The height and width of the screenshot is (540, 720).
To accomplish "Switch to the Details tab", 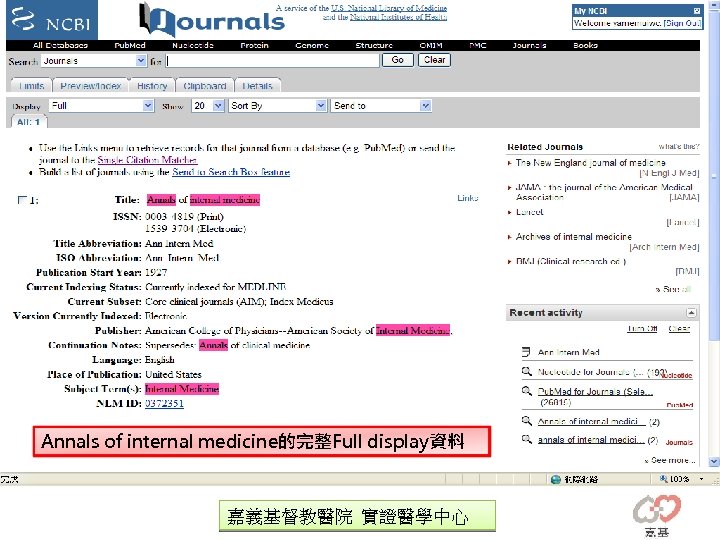I will tap(257, 86).
